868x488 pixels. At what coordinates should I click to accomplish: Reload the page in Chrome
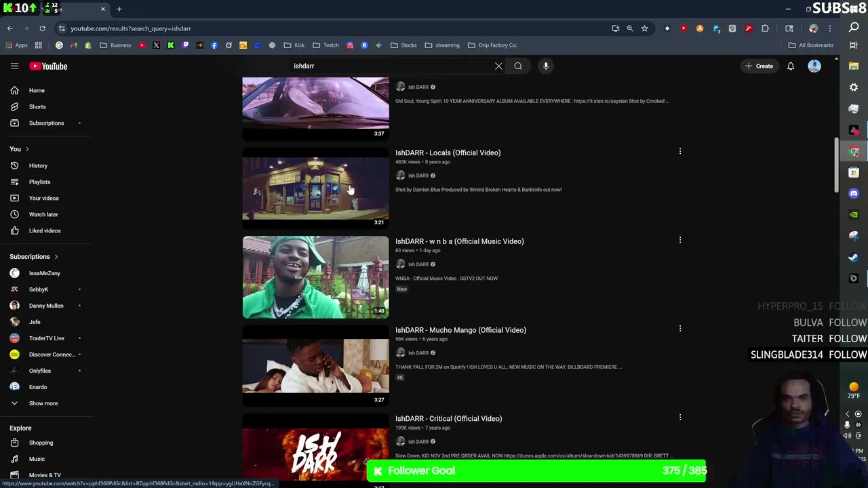click(x=42, y=28)
